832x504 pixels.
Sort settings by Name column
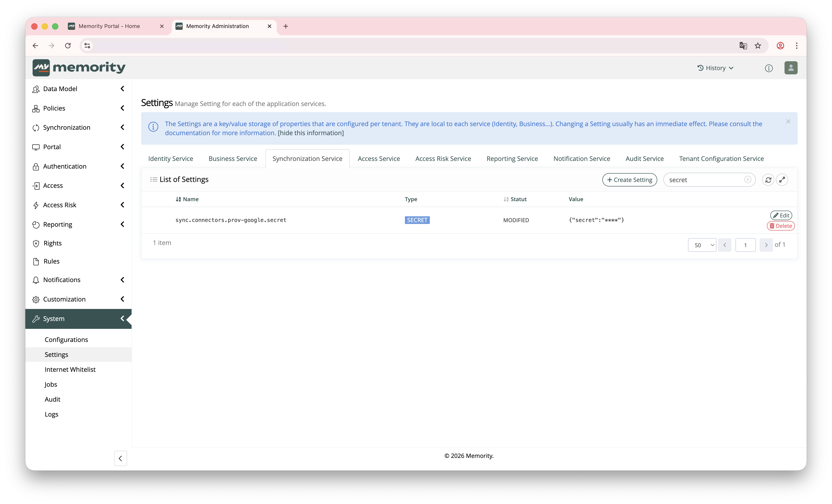click(x=187, y=199)
